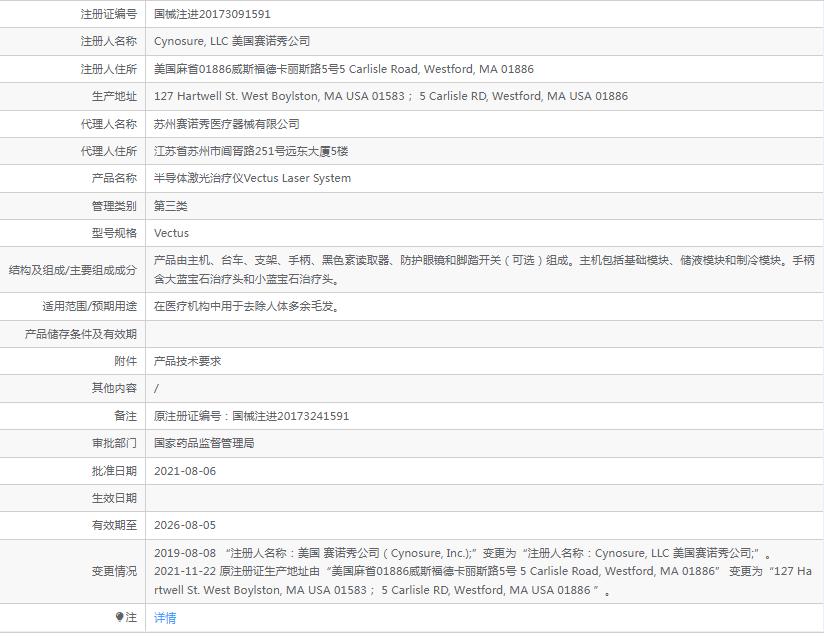Click the 备注 label
This screenshot has height=636, width=824.
[126, 416]
